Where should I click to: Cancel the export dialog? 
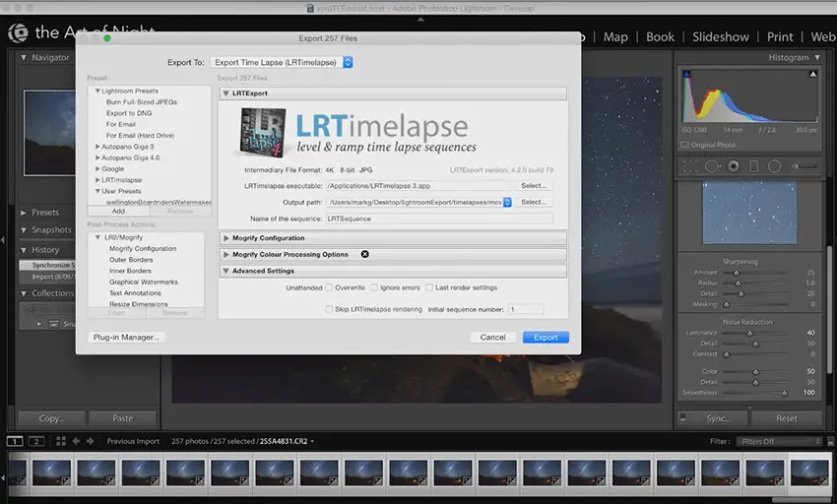pyautogui.click(x=492, y=338)
